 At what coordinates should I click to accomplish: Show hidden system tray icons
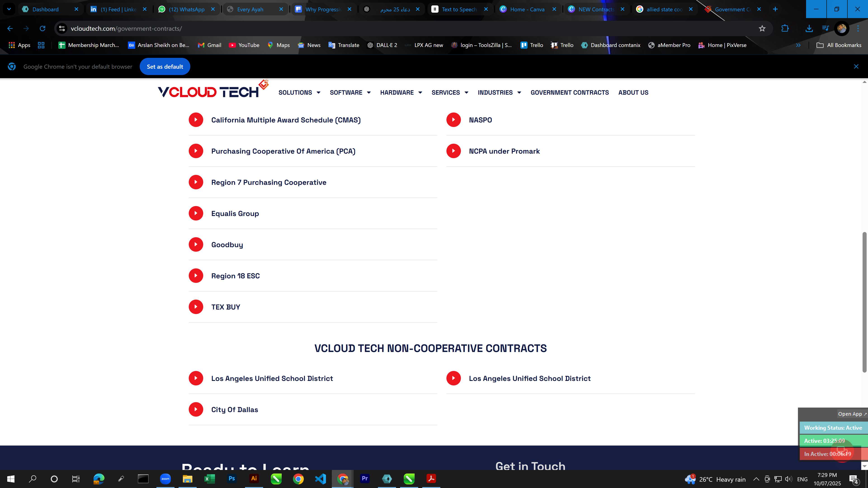[x=756, y=479]
